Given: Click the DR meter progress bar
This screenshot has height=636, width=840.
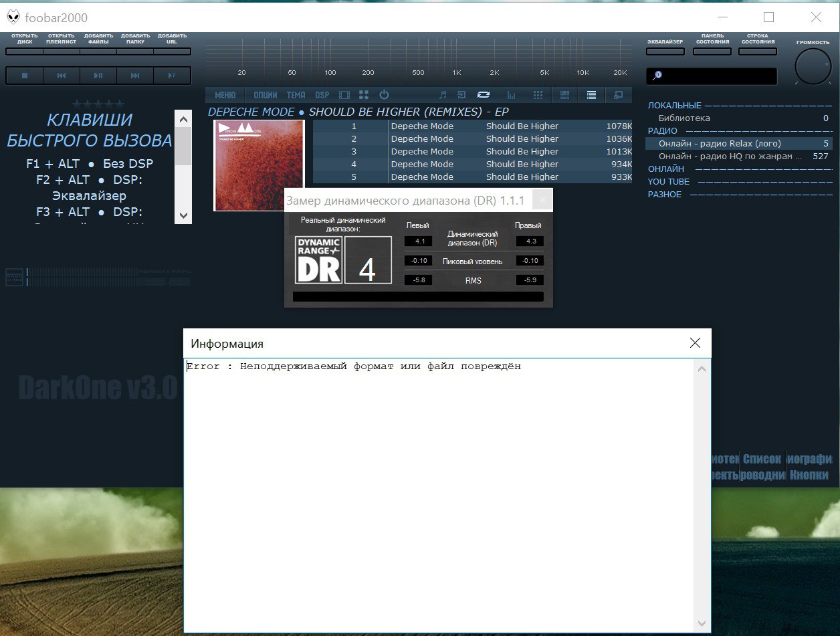Looking at the screenshot, I should click(418, 296).
